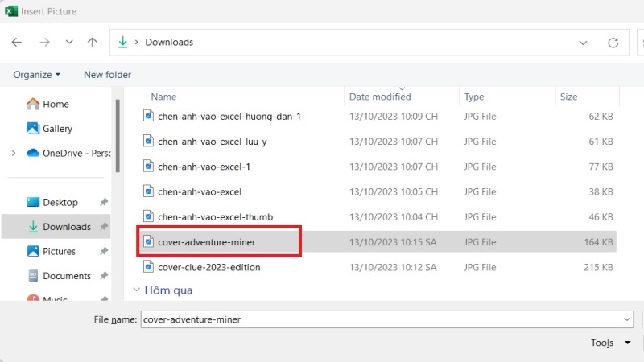Collapse the Hôm qua group
This screenshot has height=362, width=644.
click(136, 290)
